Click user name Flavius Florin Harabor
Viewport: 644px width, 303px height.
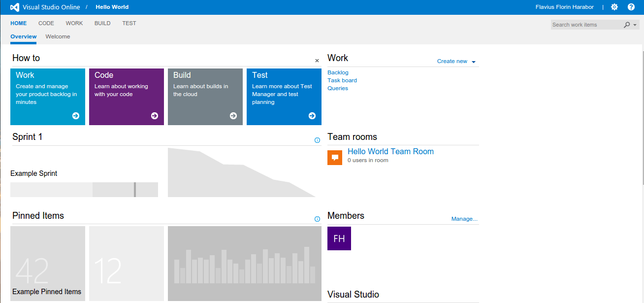(565, 7)
